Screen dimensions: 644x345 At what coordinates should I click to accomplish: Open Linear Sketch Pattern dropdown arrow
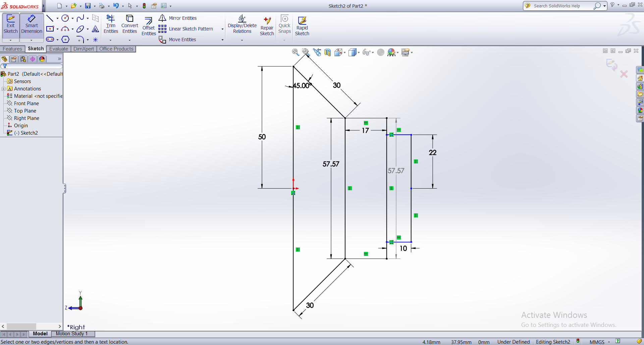(x=222, y=29)
